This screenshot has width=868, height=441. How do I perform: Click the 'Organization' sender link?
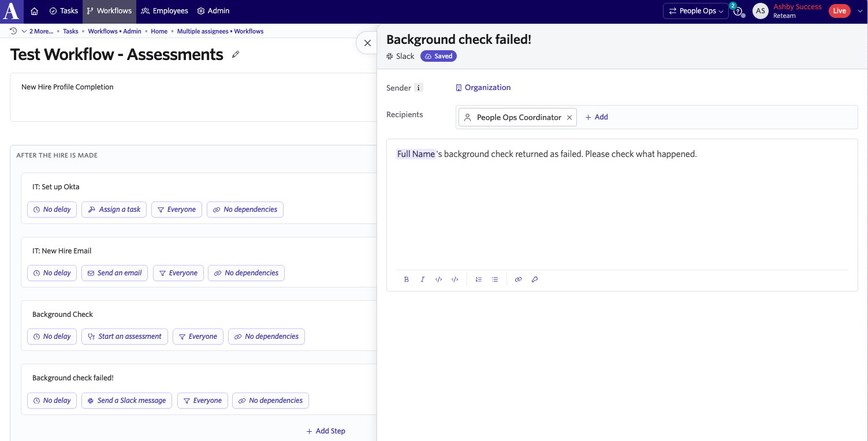pos(483,88)
